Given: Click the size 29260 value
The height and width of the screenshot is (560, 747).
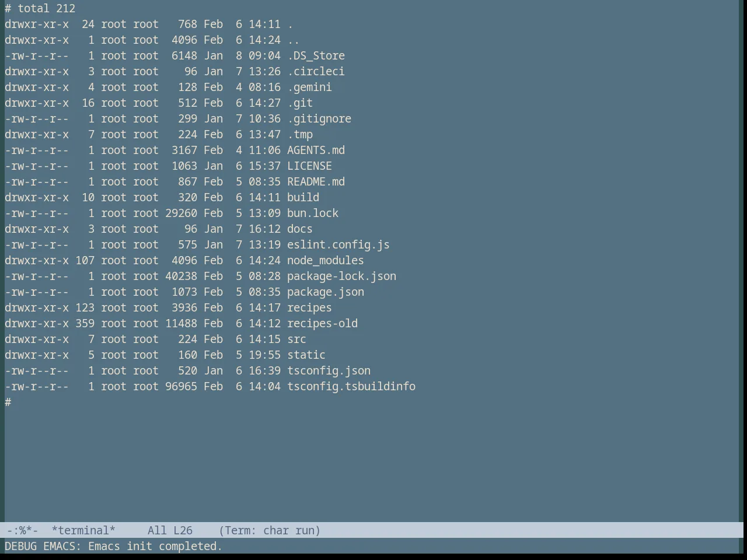Looking at the screenshot, I should coord(181,213).
